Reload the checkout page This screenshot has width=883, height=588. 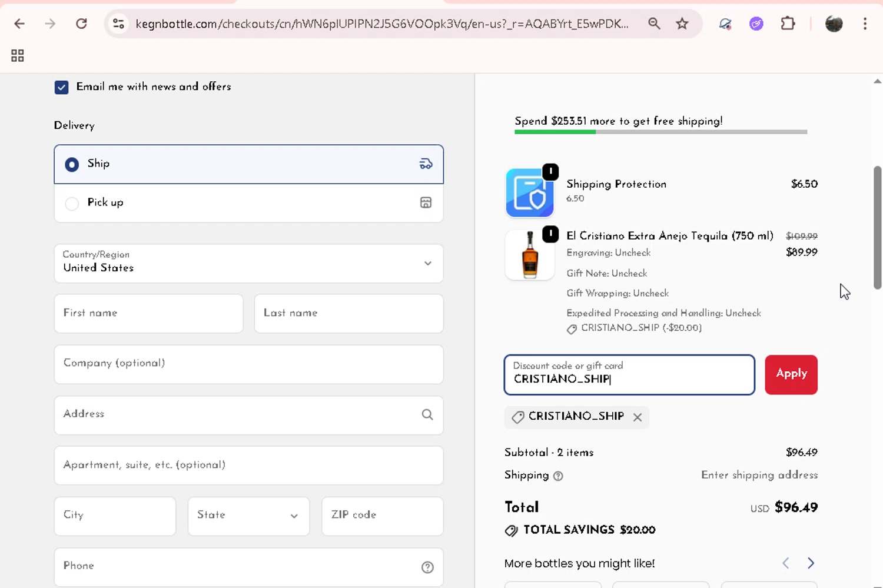click(81, 24)
